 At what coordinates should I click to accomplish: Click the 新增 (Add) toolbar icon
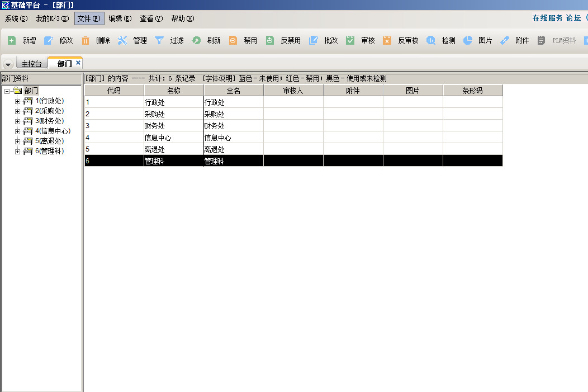pos(12,40)
